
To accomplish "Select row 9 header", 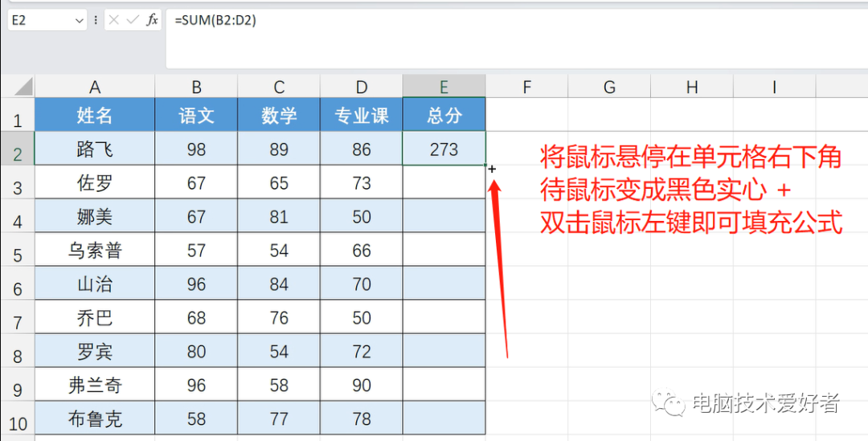I will [17, 385].
